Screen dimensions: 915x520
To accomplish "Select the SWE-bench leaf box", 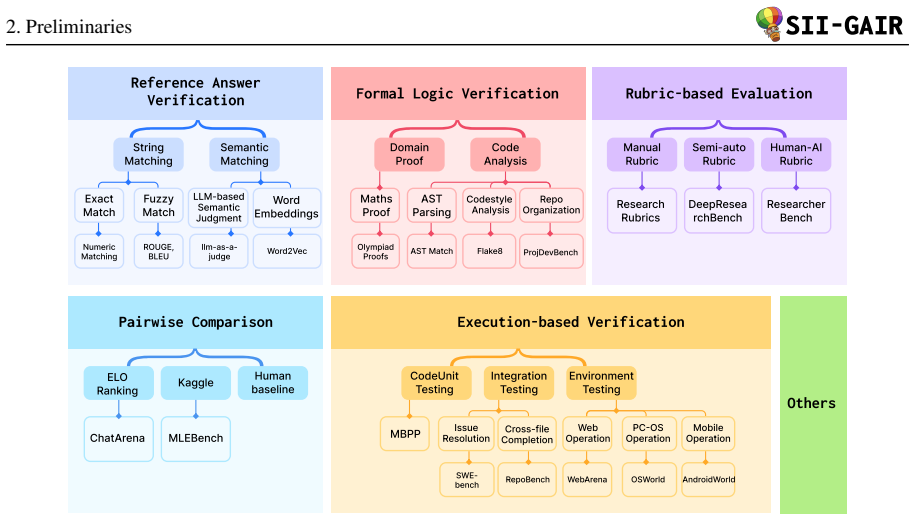I will click(467, 480).
